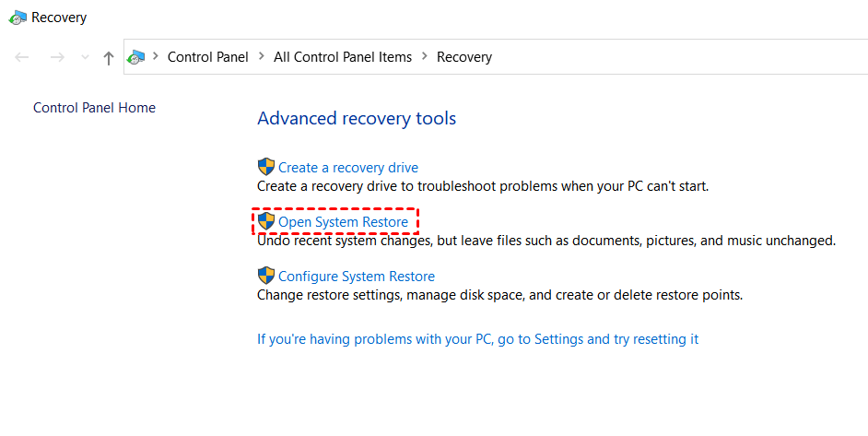Follow the go to Settings resetting link
Viewport: 868px width, 436px height.
[477, 339]
